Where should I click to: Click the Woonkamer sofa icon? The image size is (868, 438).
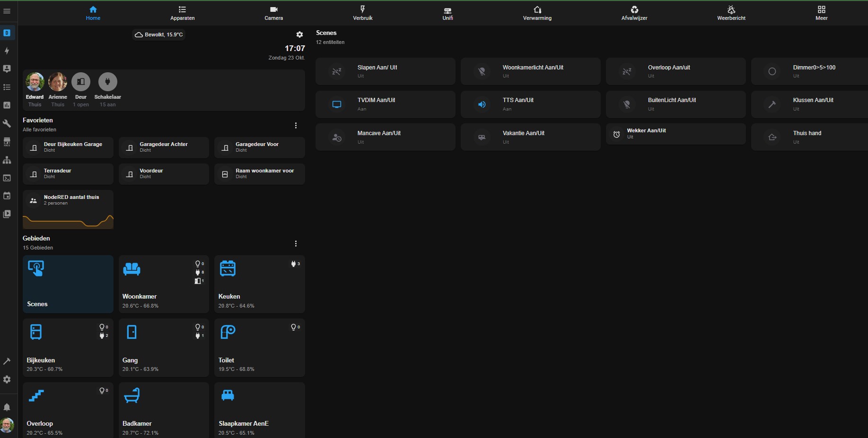[x=132, y=269]
